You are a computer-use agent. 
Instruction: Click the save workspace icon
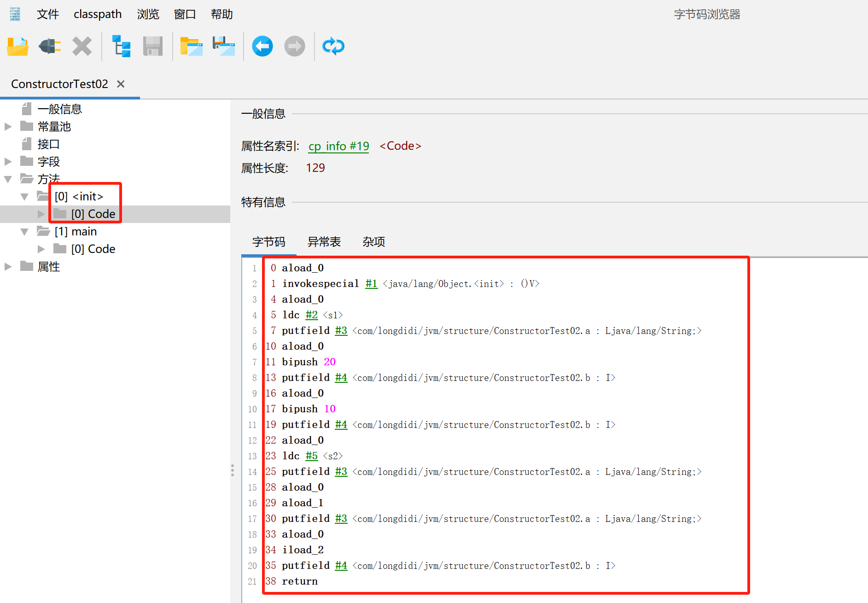click(x=224, y=47)
